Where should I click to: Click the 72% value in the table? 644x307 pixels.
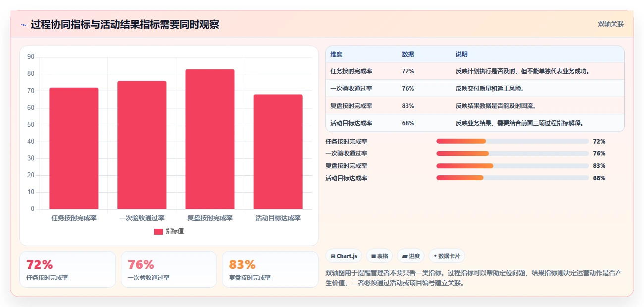click(x=408, y=71)
